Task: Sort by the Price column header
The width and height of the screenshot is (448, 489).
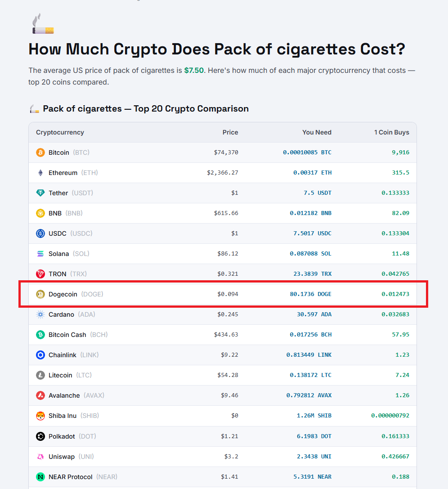Action: click(230, 132)
